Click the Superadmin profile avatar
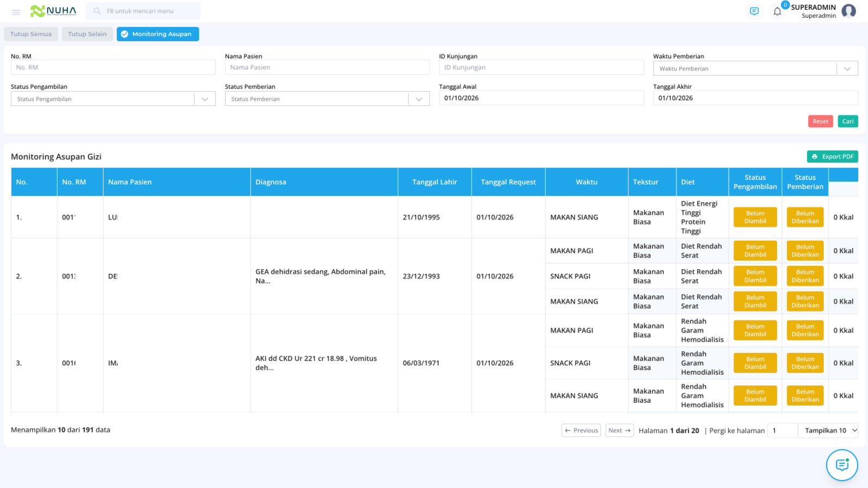Viewport: 868px width, 488px height. (x=849, y=11)
